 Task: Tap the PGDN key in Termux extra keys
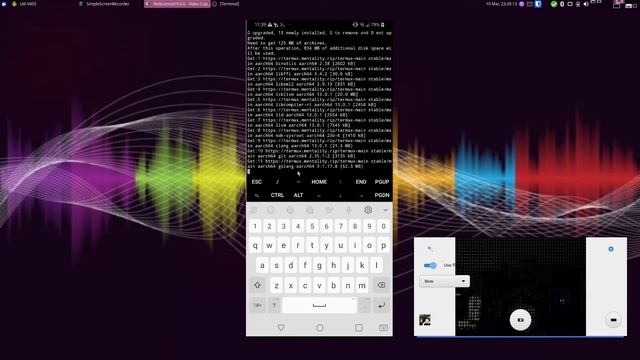[382, 196]
